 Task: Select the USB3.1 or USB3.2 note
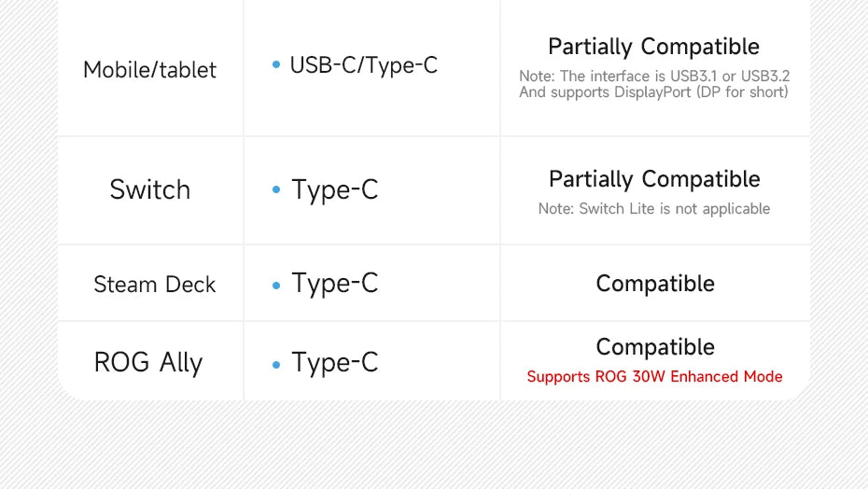654,76
